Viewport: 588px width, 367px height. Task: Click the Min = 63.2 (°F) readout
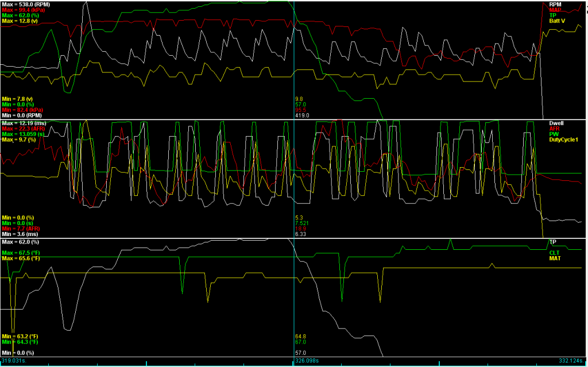pyautogui.click(x=20, y=336)
